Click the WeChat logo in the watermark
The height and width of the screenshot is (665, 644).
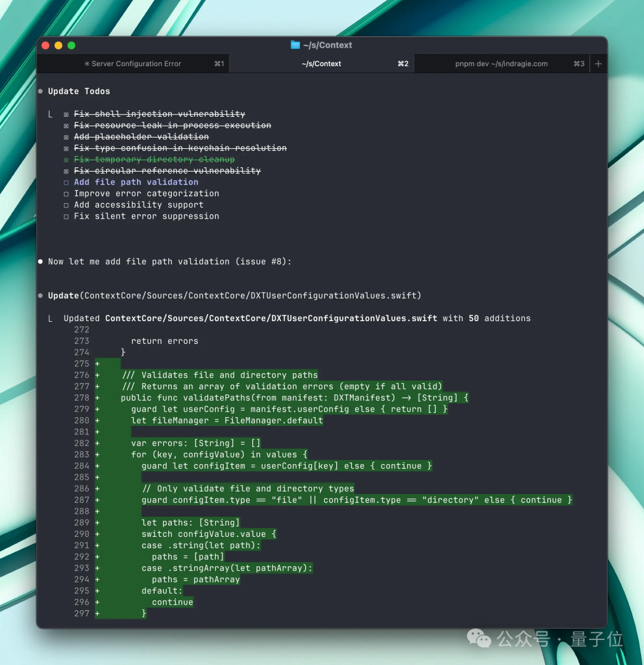point(479,639)
